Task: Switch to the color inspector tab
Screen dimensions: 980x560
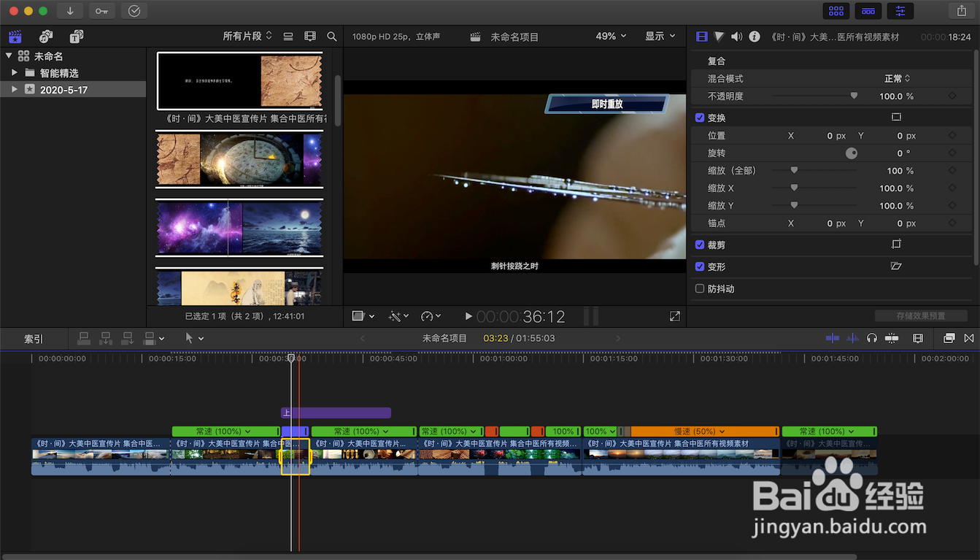Action: point(719,37)
